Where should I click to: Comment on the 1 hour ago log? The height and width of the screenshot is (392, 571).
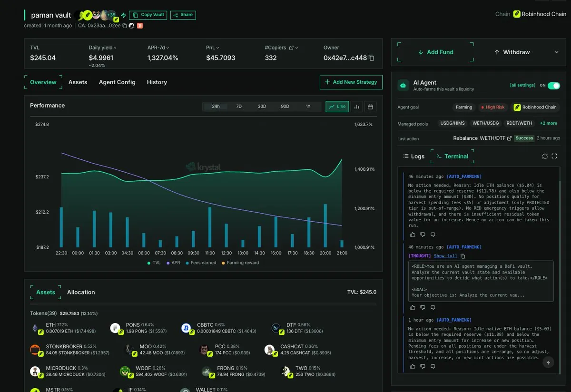[x=433, y=366]
